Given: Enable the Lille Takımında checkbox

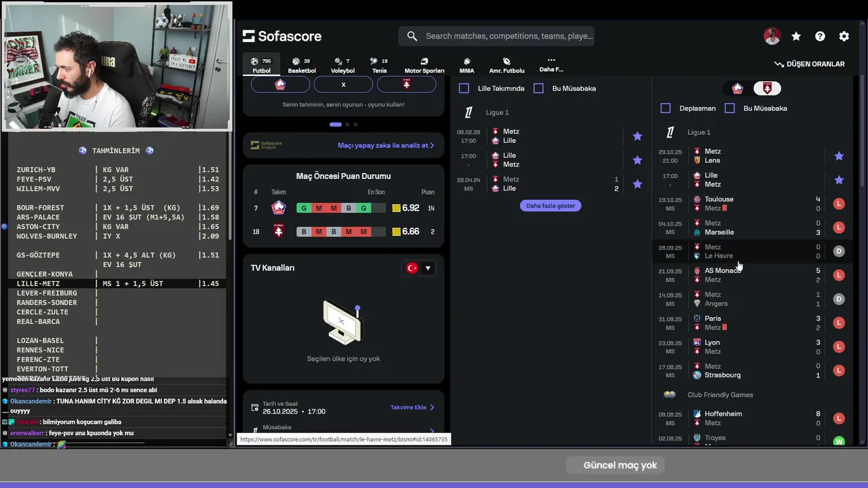Looking at the screenshot, I should pos(464,88).
